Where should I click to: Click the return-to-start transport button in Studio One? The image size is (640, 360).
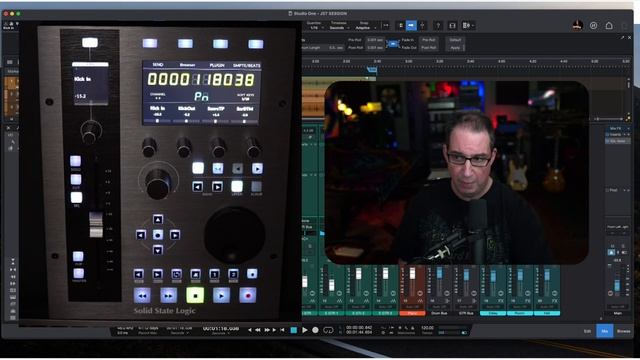click(282, 330)
